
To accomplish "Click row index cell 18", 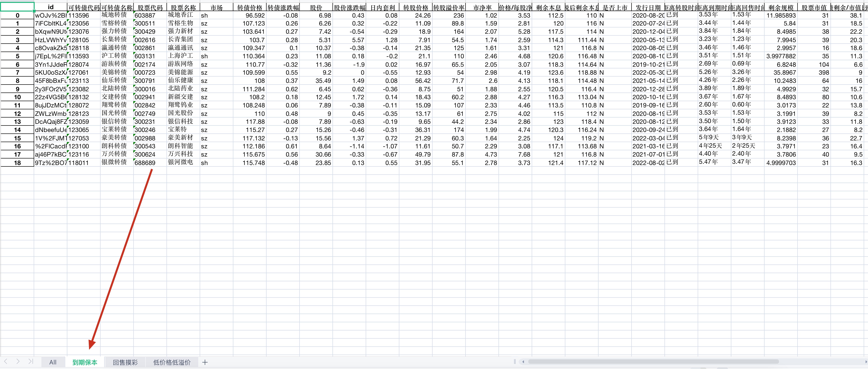I will 17,163.
